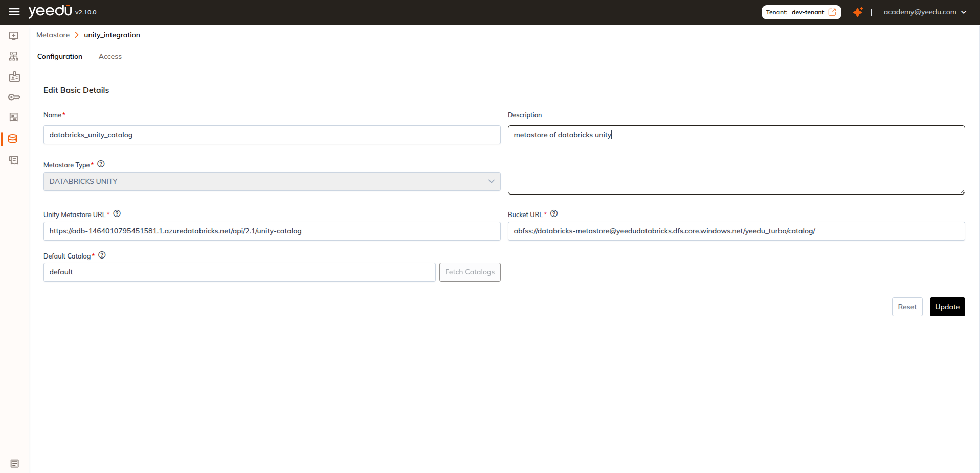Show help for Metastore Type
The width and height of the screenshot is (980, 473).
click(x=101, y=164)
